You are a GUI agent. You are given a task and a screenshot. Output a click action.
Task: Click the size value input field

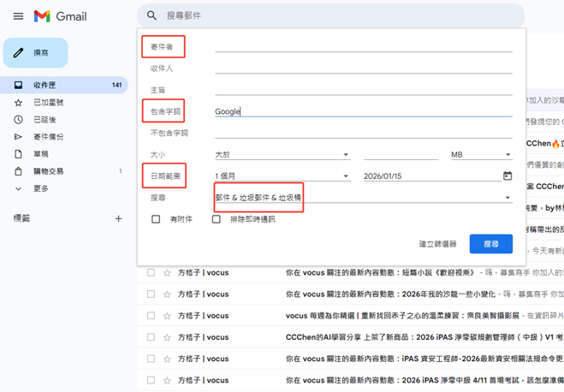[401, 155]
